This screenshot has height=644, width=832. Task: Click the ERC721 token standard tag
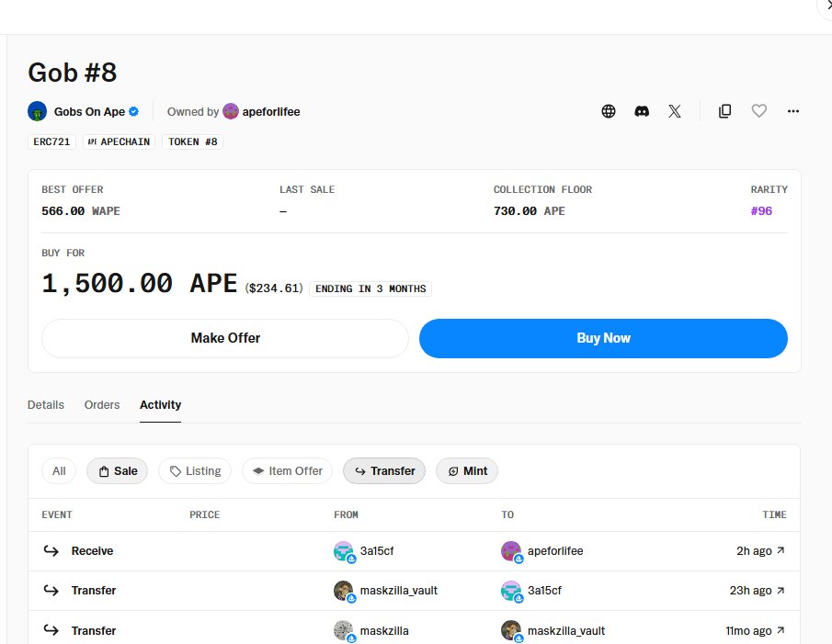51,141
